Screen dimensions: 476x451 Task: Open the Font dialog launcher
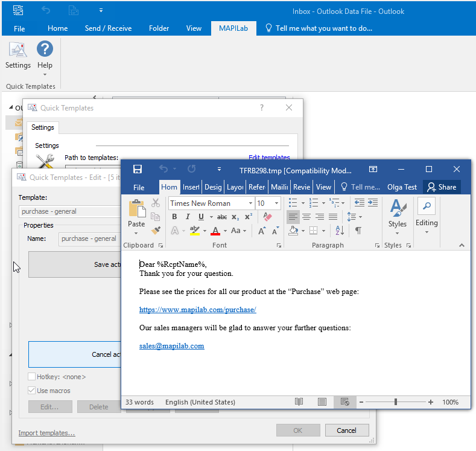pos(279,245)
